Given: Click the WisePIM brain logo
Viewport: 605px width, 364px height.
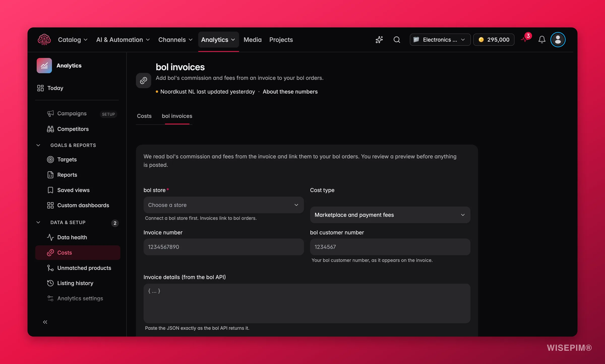Looking at the screenshot, I should 44,40.
